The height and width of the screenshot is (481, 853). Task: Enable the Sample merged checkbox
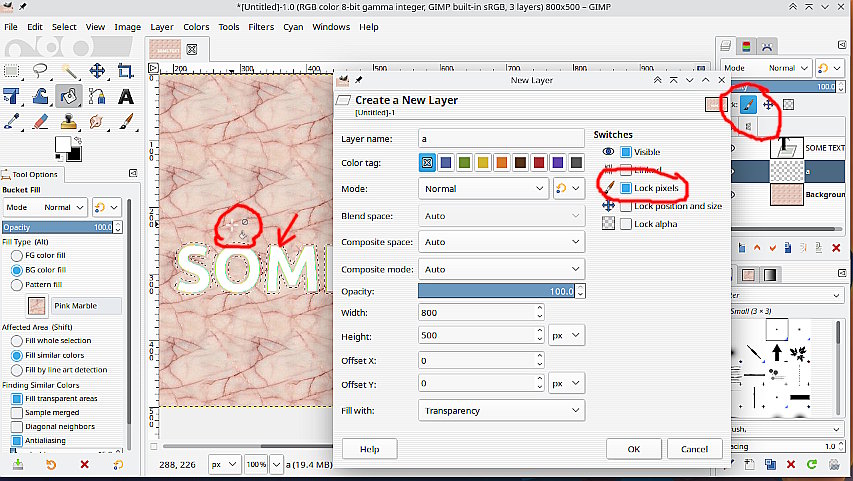pyautogui.click(x=17, y=412)
